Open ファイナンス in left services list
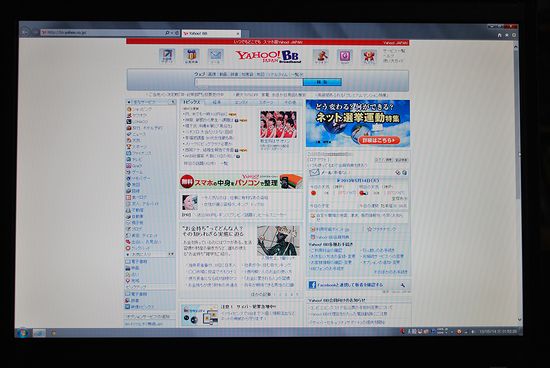The image size is (550, 368). [139, 153]
